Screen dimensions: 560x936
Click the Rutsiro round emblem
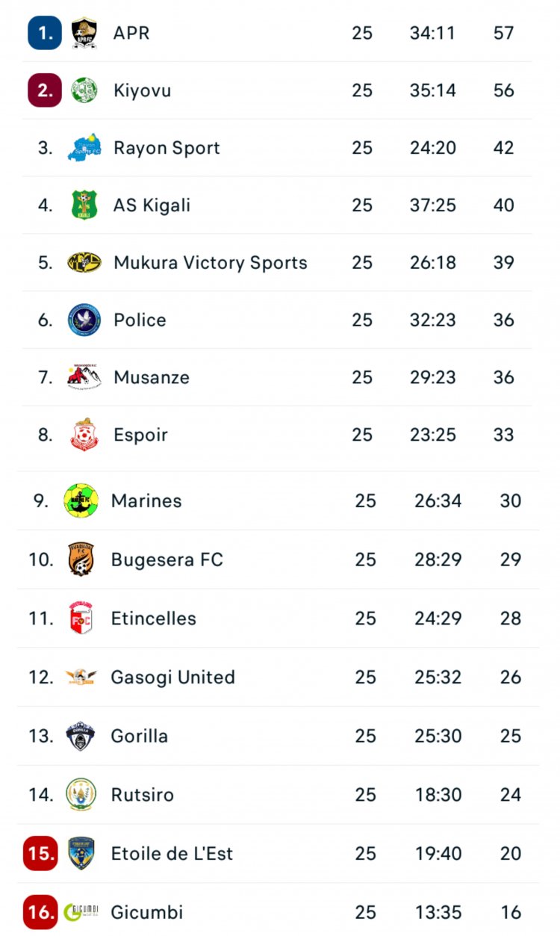pyautogui.click(x=81, y=794)
